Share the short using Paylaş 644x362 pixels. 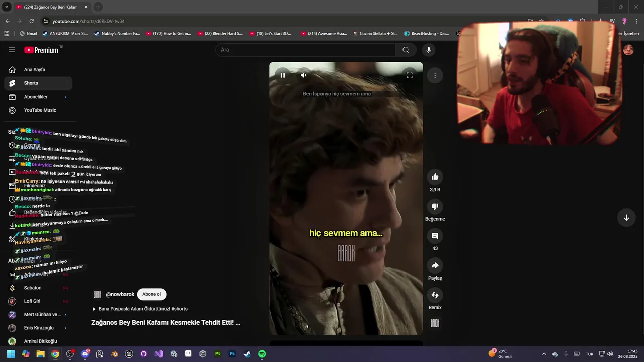click(x=435, y=265)
